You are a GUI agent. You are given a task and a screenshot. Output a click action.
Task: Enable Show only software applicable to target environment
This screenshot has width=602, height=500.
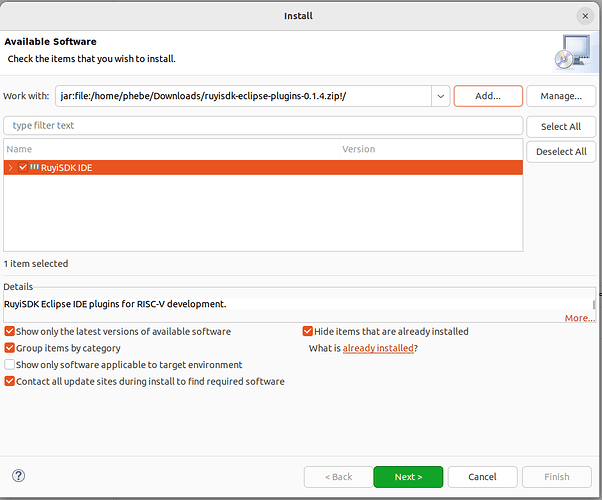click(10, 364)
